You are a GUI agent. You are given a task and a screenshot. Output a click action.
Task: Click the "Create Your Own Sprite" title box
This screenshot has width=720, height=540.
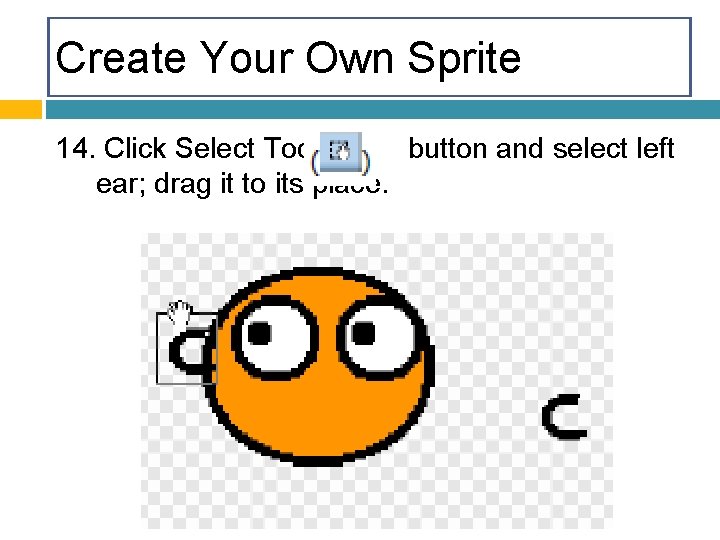tap(369, 57)
